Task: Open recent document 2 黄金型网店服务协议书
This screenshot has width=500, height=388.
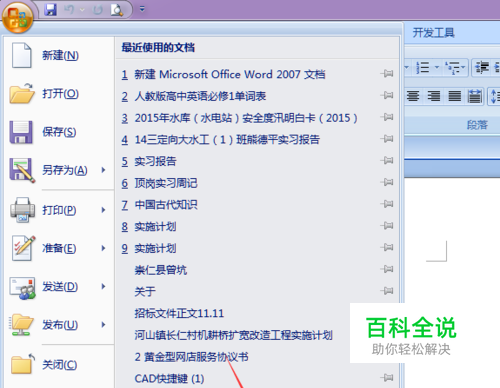Action: pos(191,357)
